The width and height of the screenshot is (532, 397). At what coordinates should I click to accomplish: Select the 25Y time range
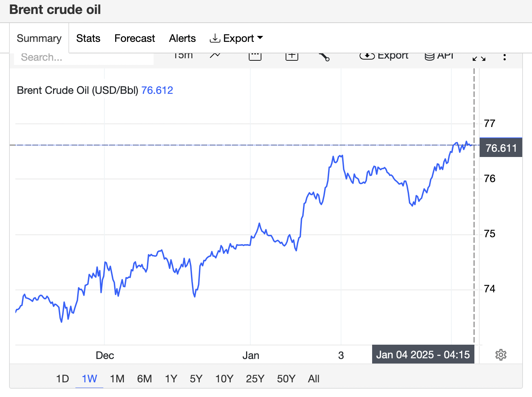pos(255,379)
